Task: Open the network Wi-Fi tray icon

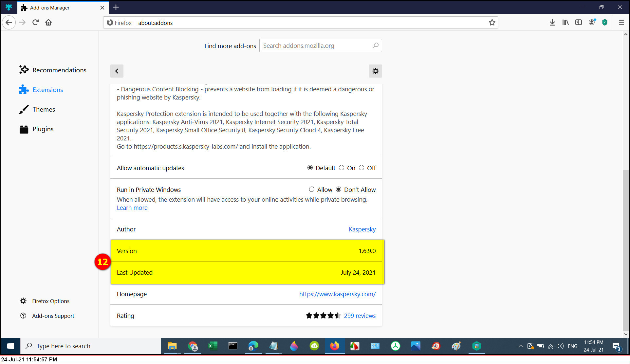Action: pyautogui.click(x=551, y=346)
